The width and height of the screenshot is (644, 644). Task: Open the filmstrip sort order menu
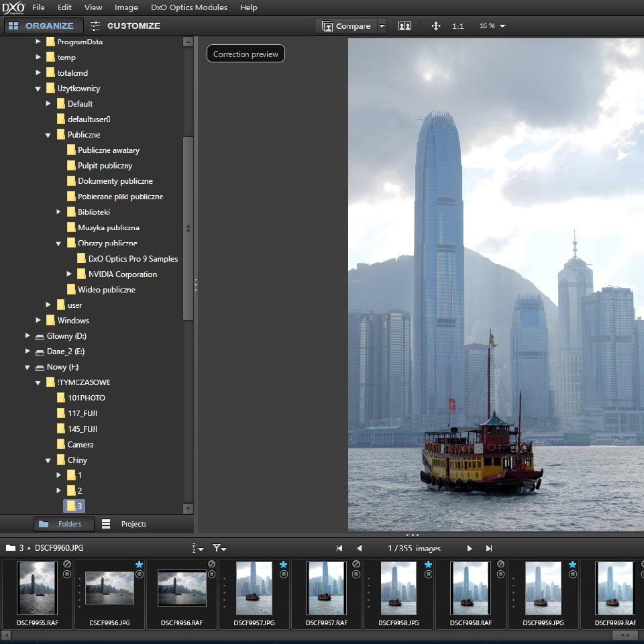(x=195, y=548)
